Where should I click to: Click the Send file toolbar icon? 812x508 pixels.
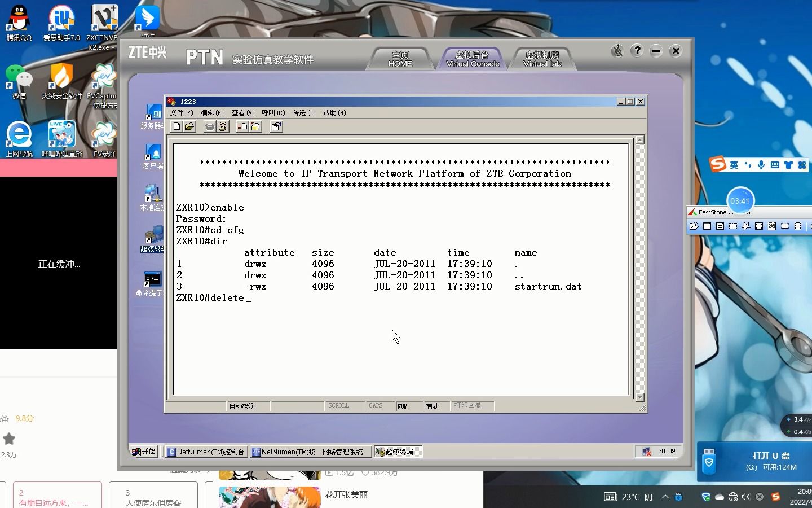[x=242, y=126]
